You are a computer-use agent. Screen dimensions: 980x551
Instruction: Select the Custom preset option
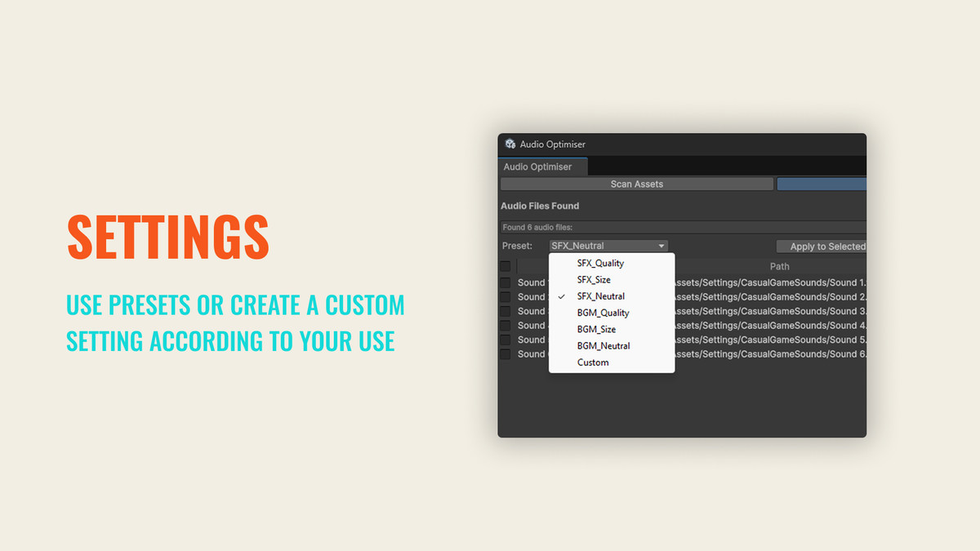pyautogui.click(x=612, y=362)
